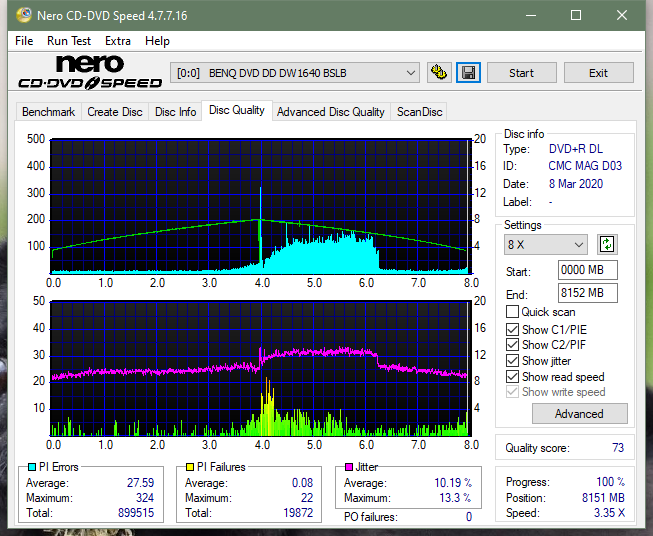Switch to the Create Disc tab
The image size is (653, 536).
(115, 112)
